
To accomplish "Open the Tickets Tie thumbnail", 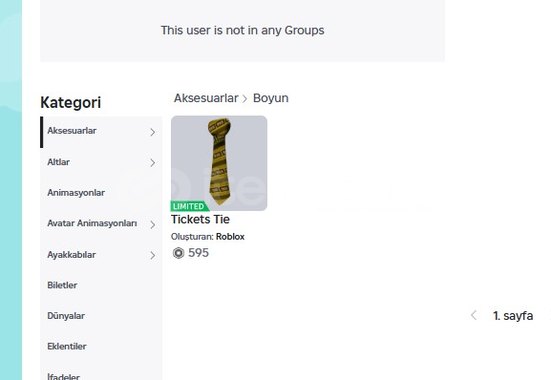I will (x=219, y=163).
